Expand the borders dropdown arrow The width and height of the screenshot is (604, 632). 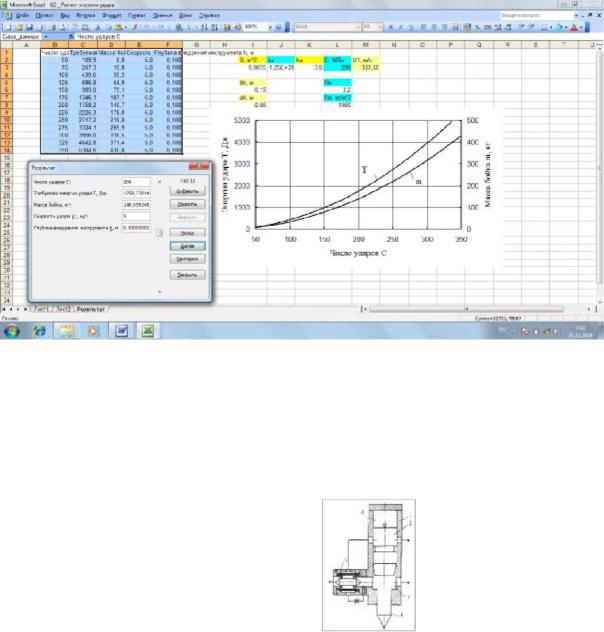tap(551, 27)
